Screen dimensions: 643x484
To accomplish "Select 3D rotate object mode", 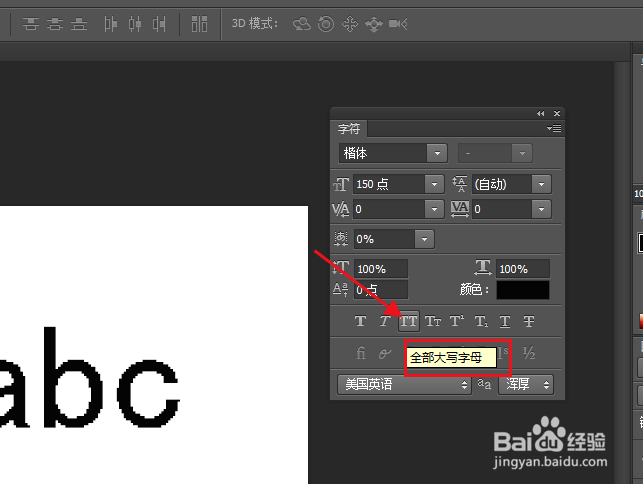I will click(x=302, y=24).
